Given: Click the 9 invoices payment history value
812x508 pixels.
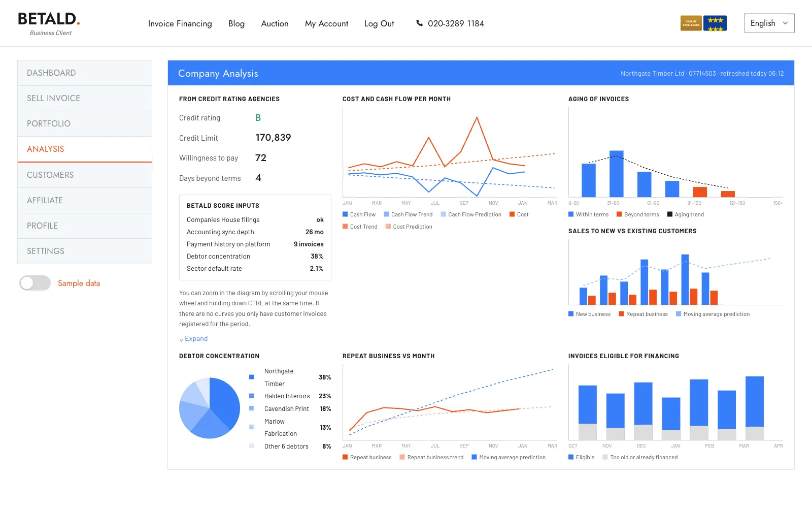Looking at the screenshot, I should coord(309,244).
